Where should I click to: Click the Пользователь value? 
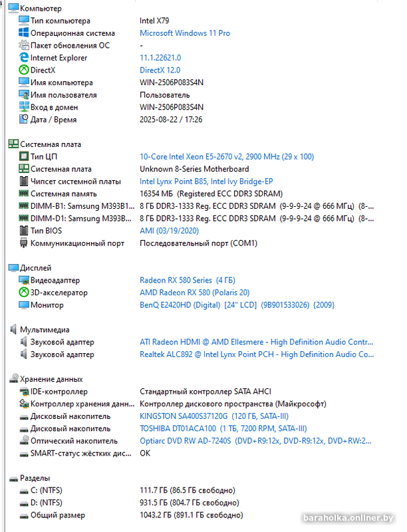pyautogui.click(x=165, y=95)
